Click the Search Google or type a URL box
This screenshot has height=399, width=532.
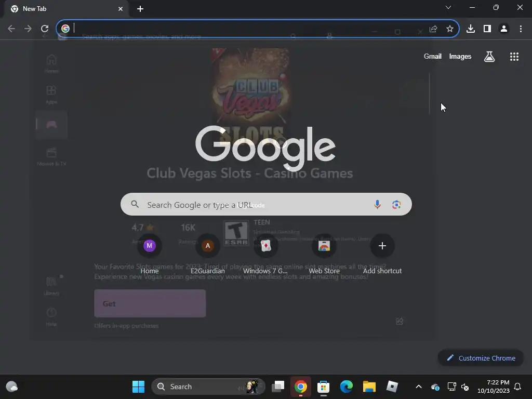coord(266,204)
